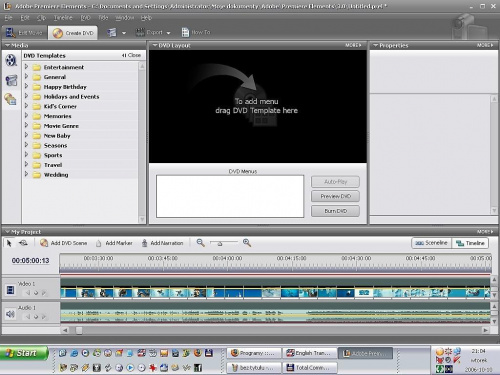Click Burn DVD button

click(335, 211)
